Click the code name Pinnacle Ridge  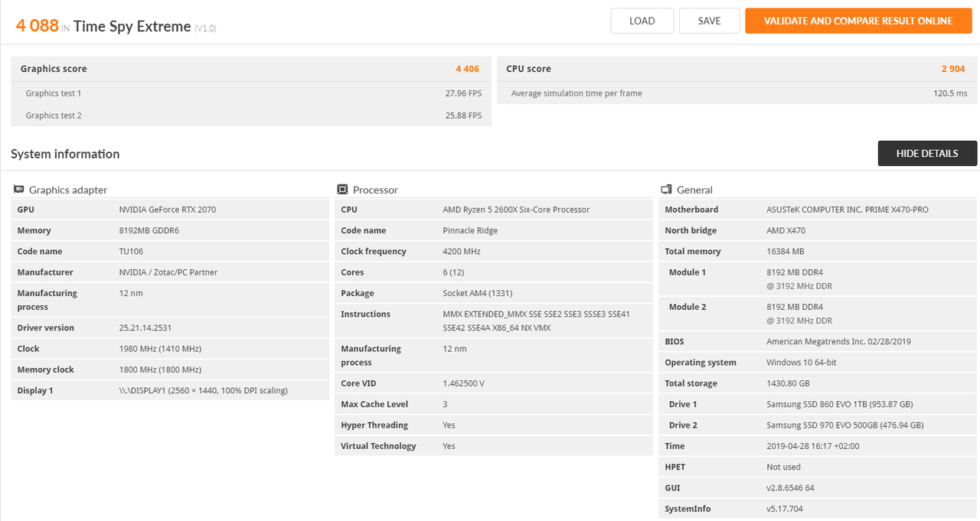[470, 230]
